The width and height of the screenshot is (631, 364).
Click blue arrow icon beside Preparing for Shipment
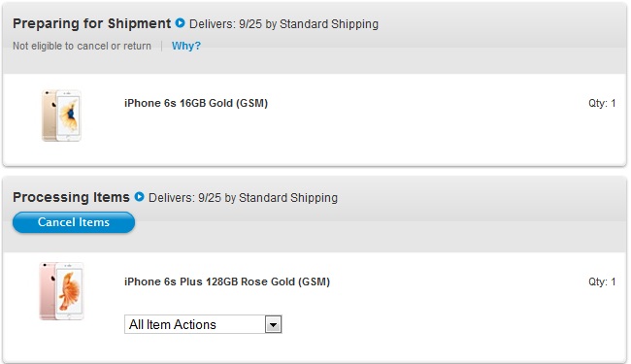point(180,23)
